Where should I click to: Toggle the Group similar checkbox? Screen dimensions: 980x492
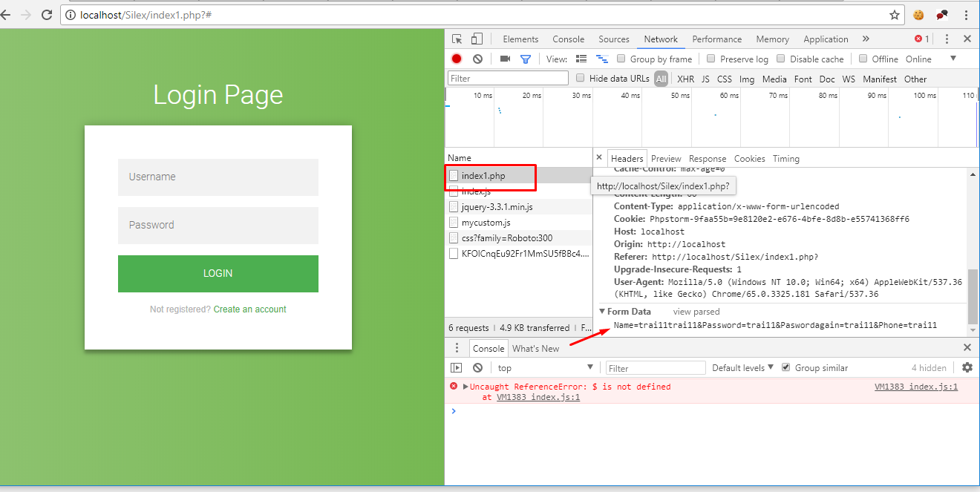point(786,367)
